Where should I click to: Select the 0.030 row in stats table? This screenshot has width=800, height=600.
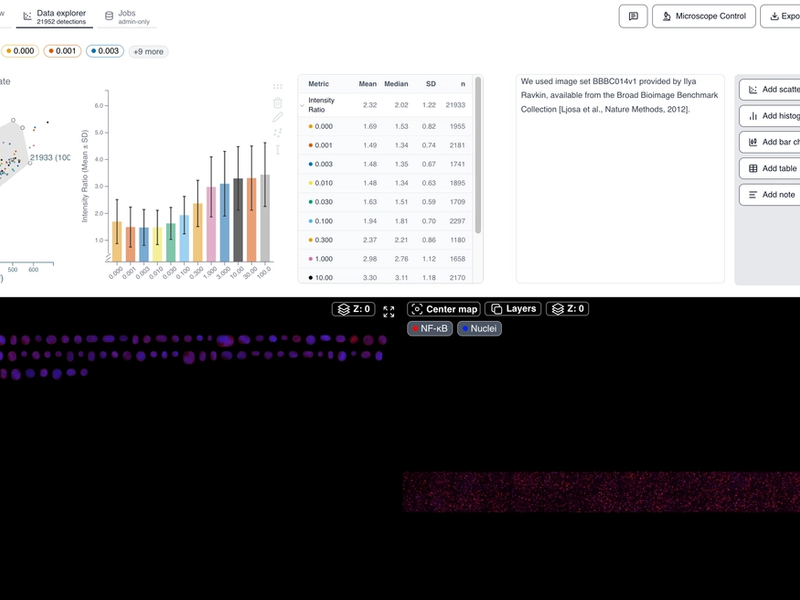pos(386,202)
